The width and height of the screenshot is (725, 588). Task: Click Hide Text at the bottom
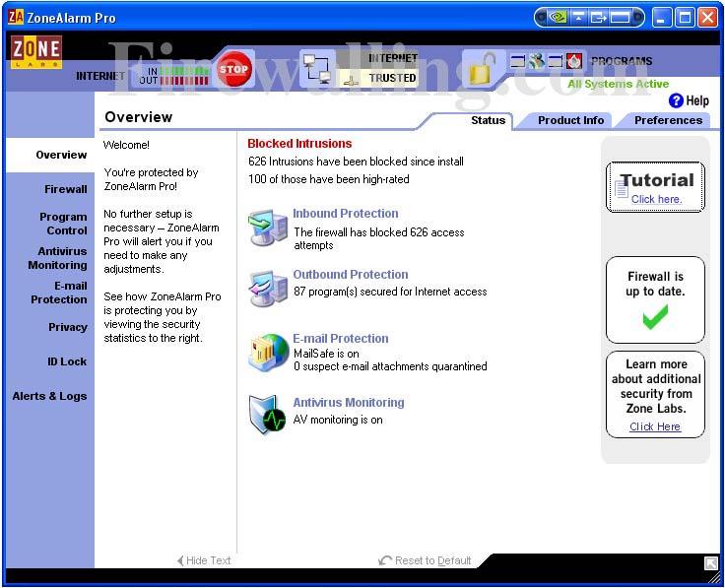(x=204, y=560)
